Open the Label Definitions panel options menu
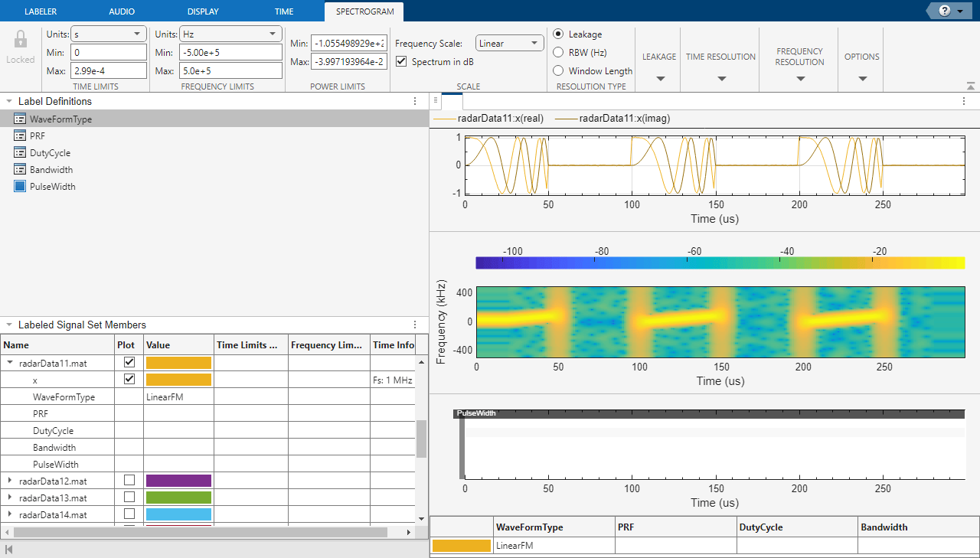 (x=415, y=101)
